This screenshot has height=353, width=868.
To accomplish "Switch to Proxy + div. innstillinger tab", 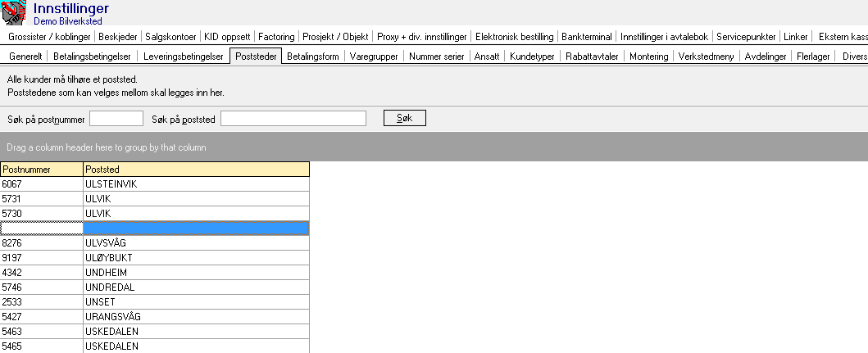I will [x=422, y=37].
